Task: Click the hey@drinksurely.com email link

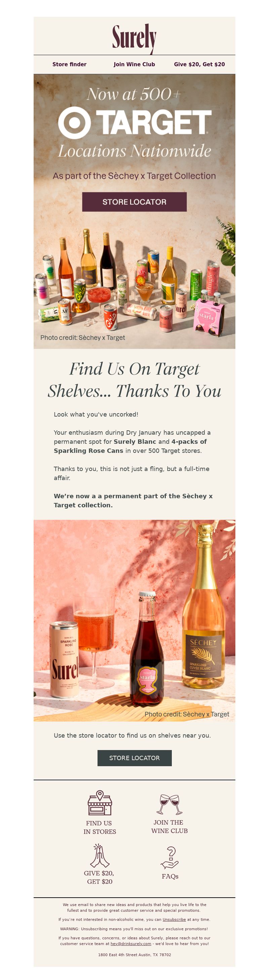Action: (131, 943)
